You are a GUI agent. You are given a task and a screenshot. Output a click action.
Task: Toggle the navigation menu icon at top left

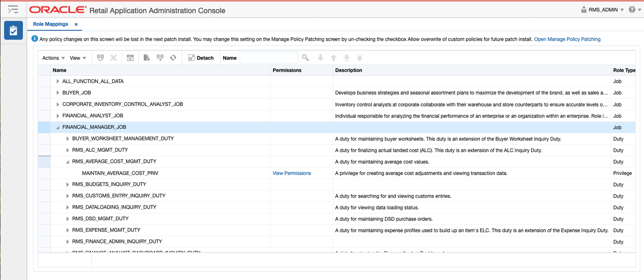[13, 9]
